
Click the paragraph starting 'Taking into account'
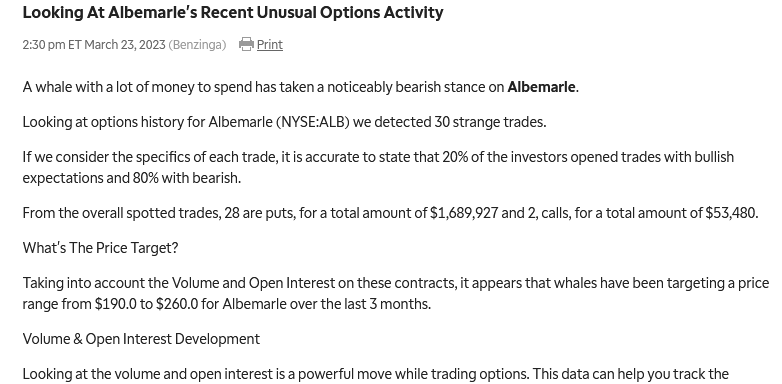tap(396, 293)
